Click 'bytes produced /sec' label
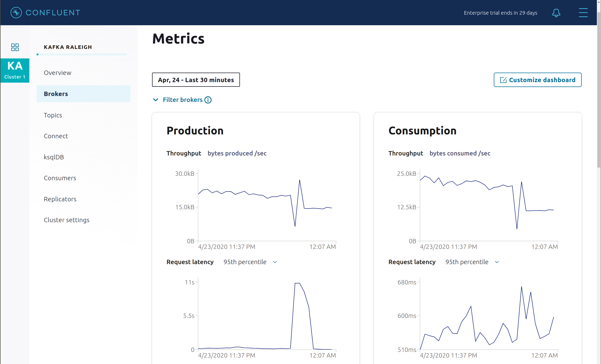Viewport: 601px width, 364px height. 237,153
